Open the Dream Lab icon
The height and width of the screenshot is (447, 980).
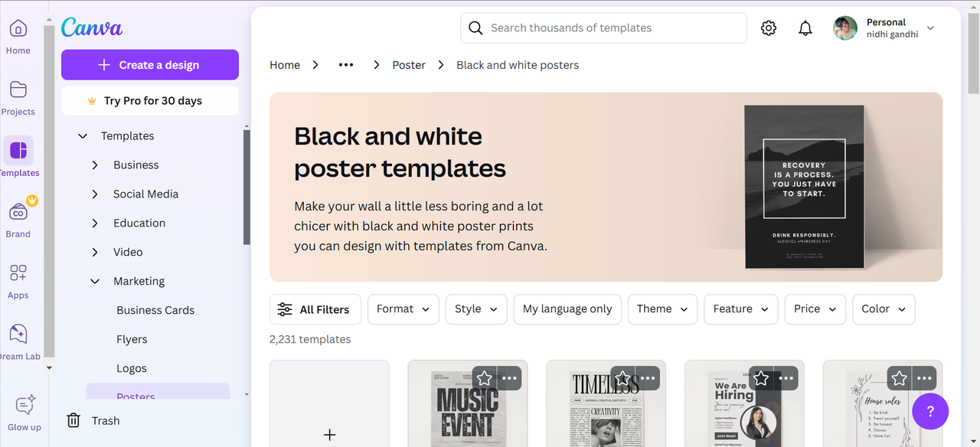[x=18, y=334]
